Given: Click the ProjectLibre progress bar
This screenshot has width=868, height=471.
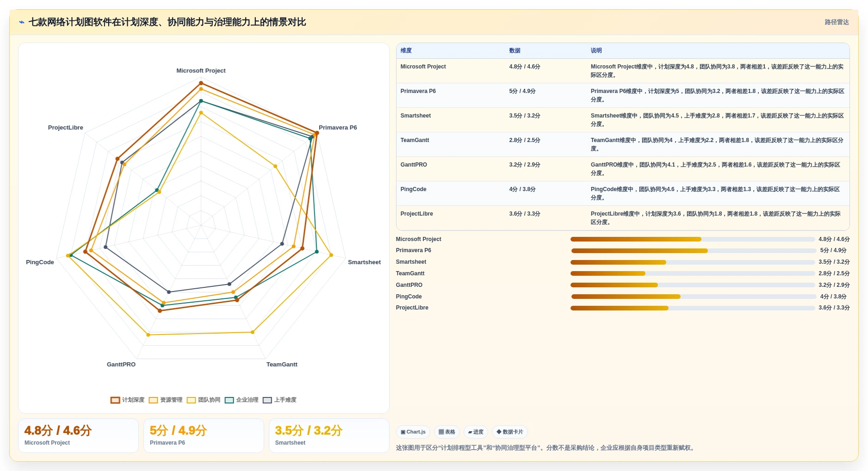Looking at the screenshot, I should click(x=693, y=308).
